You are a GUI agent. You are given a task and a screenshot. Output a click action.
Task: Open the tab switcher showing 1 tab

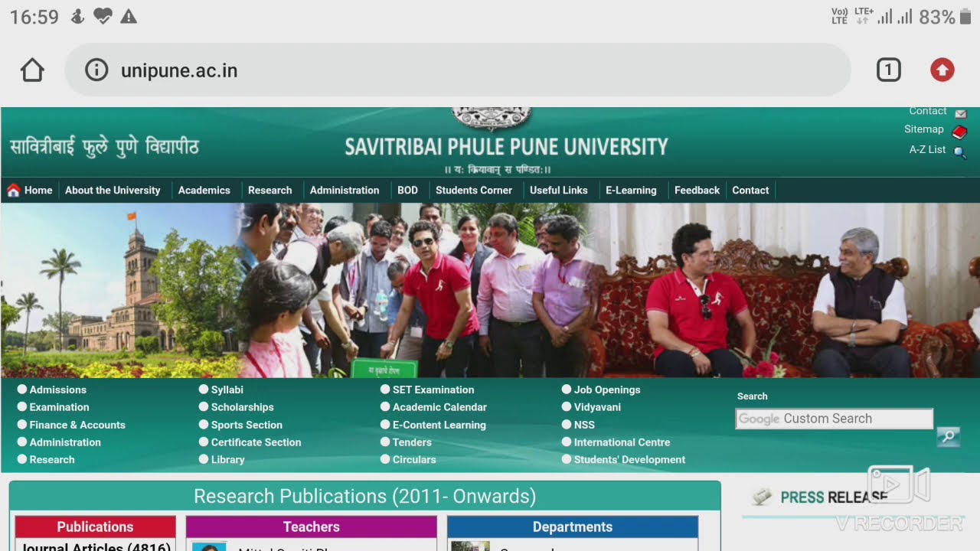888,70
